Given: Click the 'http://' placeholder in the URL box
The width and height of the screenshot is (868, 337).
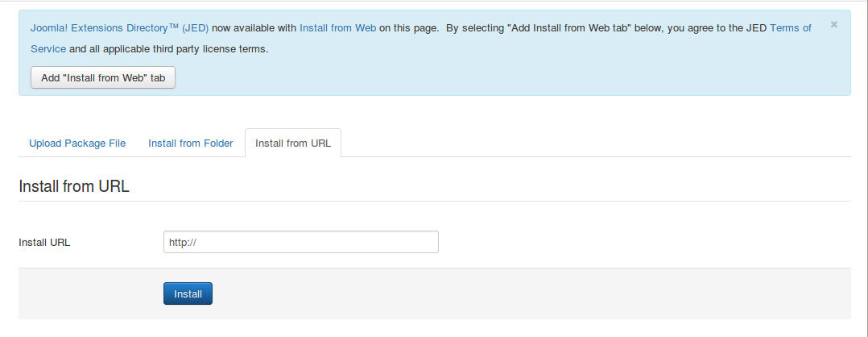Looking at the screenshot, I should [184, 242].
